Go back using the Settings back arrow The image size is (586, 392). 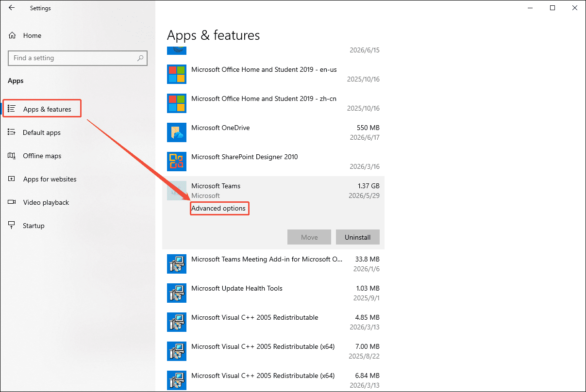(12, 8)
